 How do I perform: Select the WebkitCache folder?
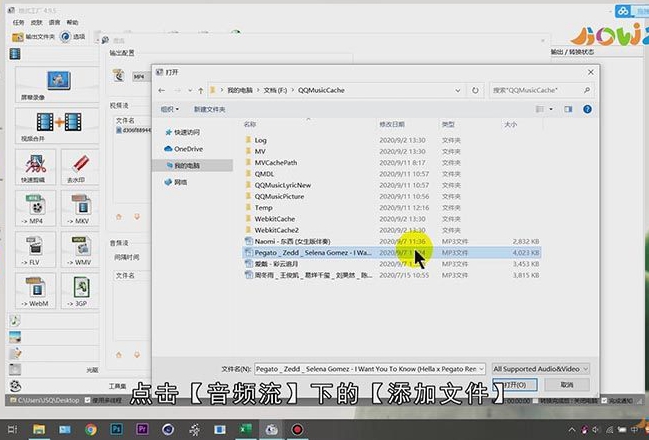[274, 219]
